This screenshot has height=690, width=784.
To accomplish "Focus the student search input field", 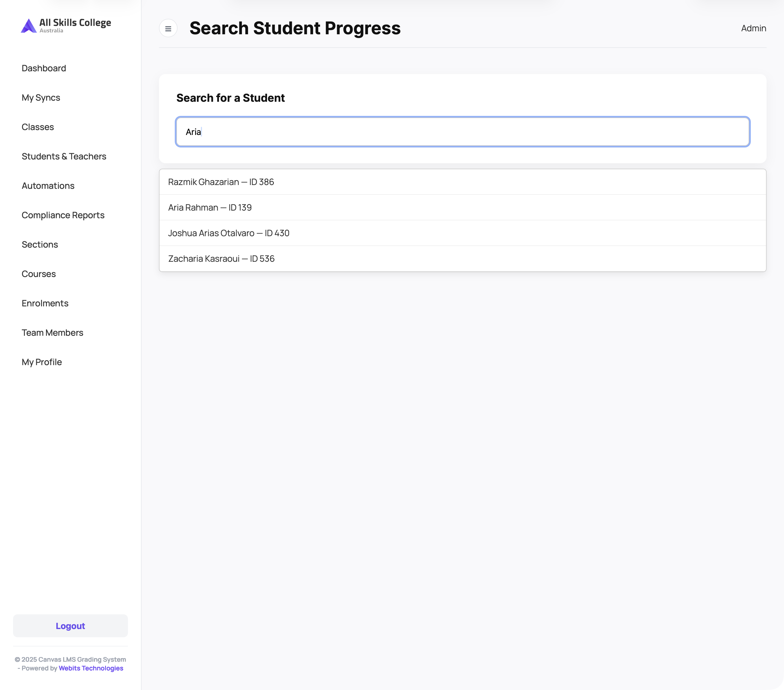I will click(x=463, y=132).
